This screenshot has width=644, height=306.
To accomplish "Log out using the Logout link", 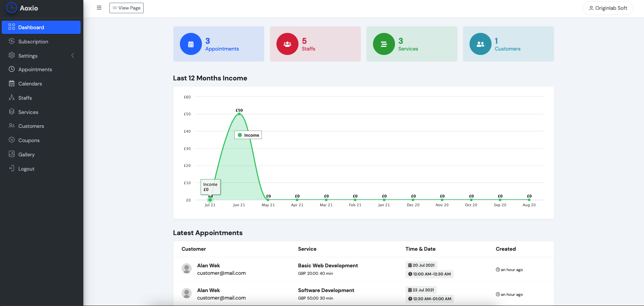I will click(x=26, y=169).
